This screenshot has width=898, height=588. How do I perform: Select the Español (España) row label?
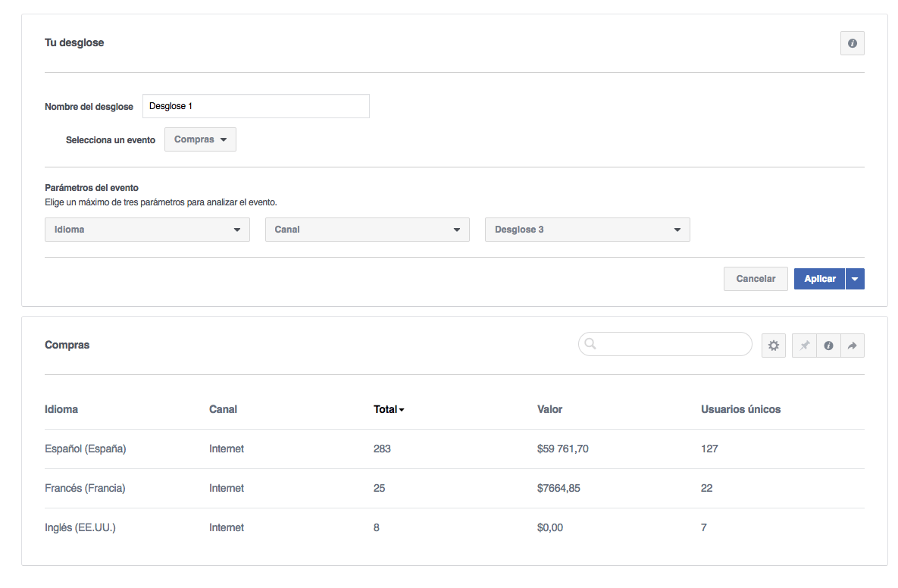coord(86,449)
